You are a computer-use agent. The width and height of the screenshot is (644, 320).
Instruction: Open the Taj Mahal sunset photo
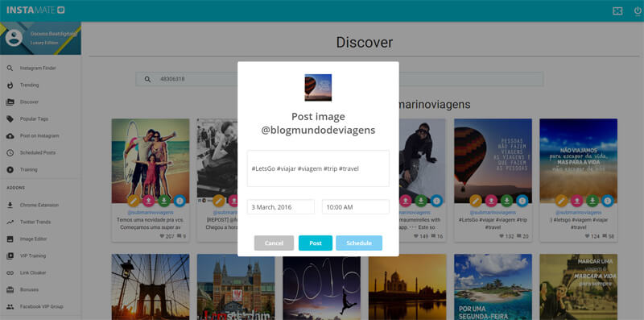(x=407, y=287)
